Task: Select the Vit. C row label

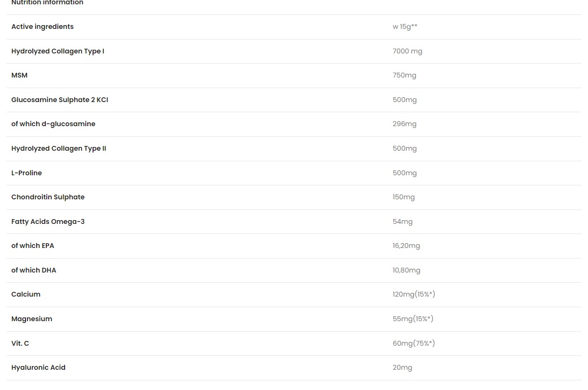Action: (20, 343)
